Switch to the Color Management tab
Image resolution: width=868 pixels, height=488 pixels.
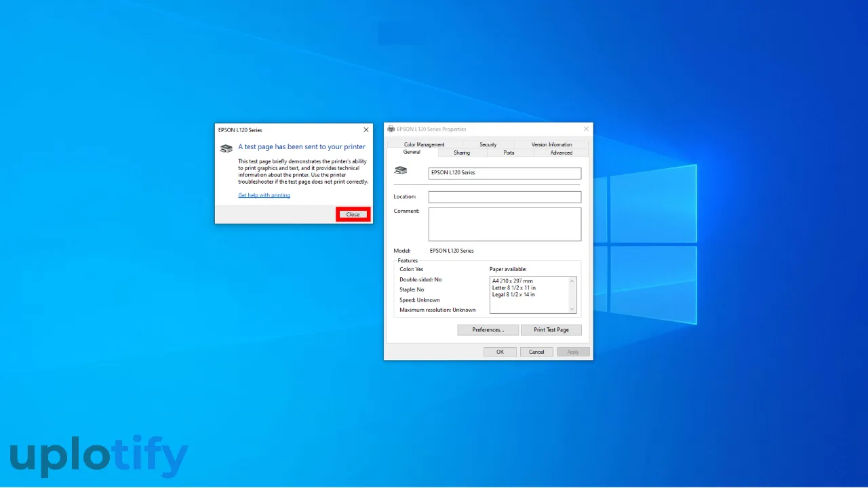pos(425,144)
